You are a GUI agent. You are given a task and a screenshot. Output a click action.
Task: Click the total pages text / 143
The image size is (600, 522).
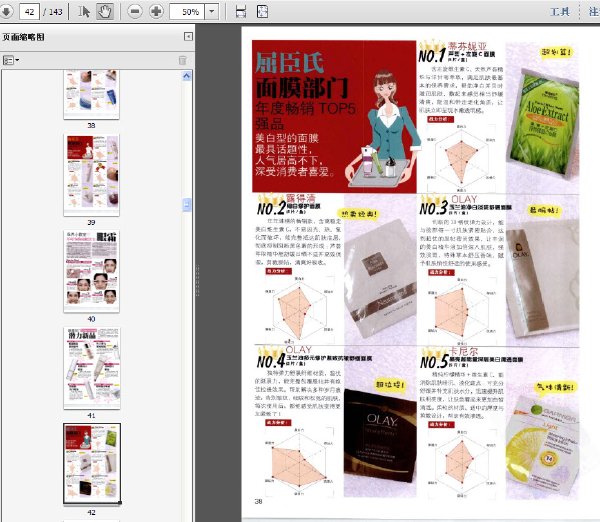(x=53, y=12)
